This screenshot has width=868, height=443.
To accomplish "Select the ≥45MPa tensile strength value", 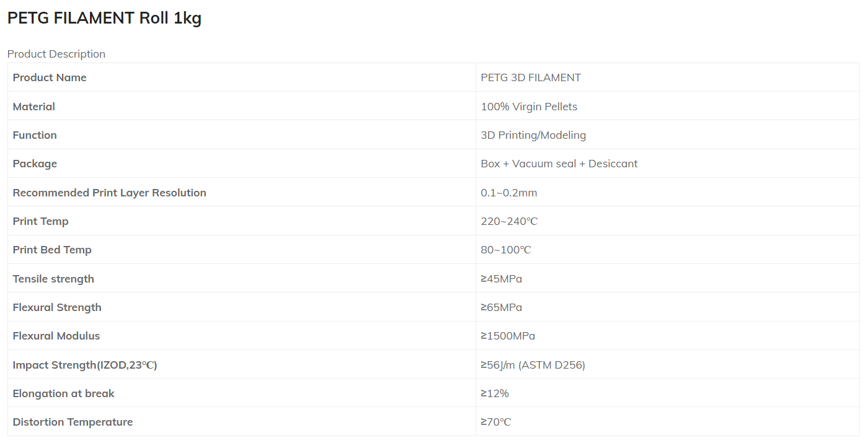I will [502, 279].
